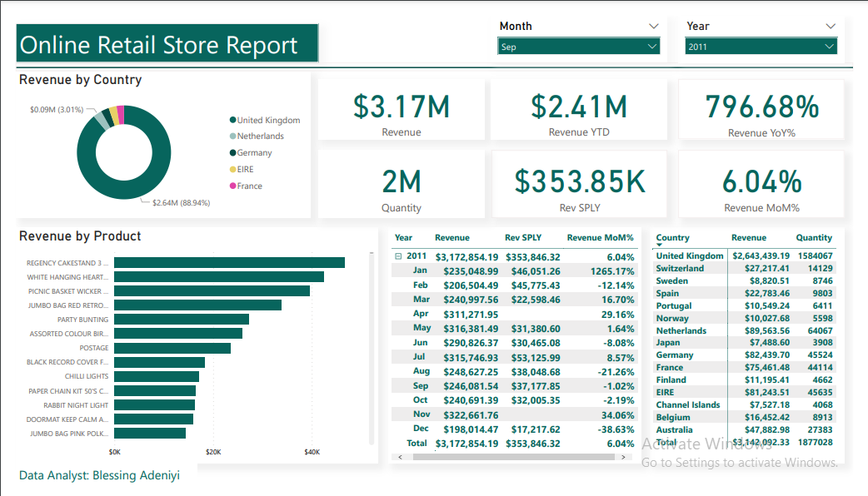Open the Month slicer dropdown showing Sep
The height and width of the screenshot is (496, 868).
(651, 47)
